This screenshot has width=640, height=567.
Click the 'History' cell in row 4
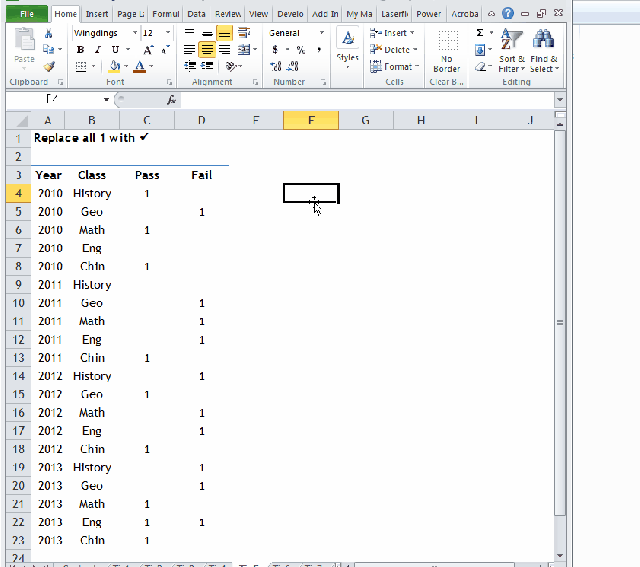click(x=92, y=193)
